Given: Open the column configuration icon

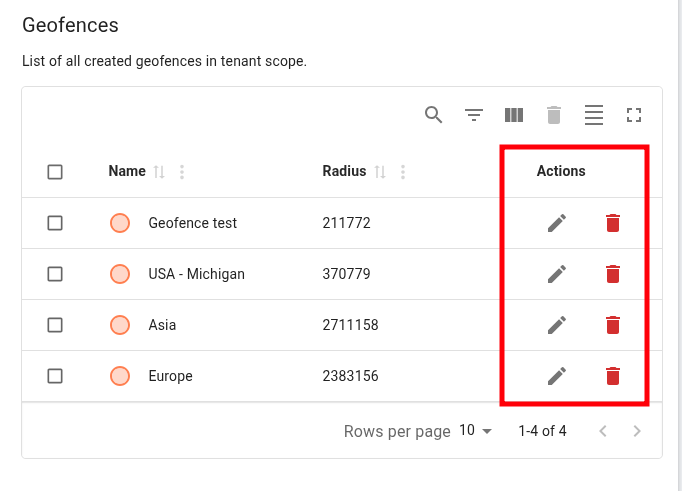Looking at the screenshot, I should pos(514,115).
